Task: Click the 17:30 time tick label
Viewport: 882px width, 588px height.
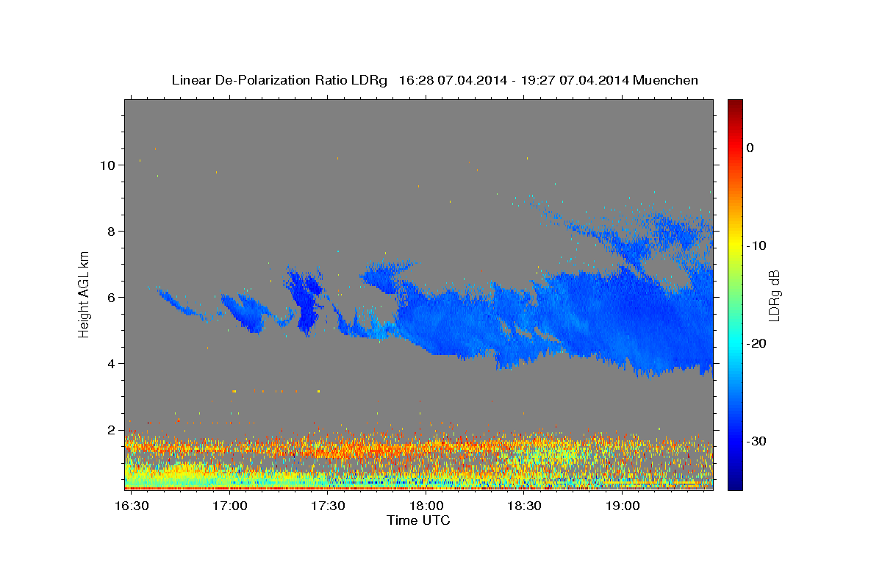Action: [x=328, y=506]
